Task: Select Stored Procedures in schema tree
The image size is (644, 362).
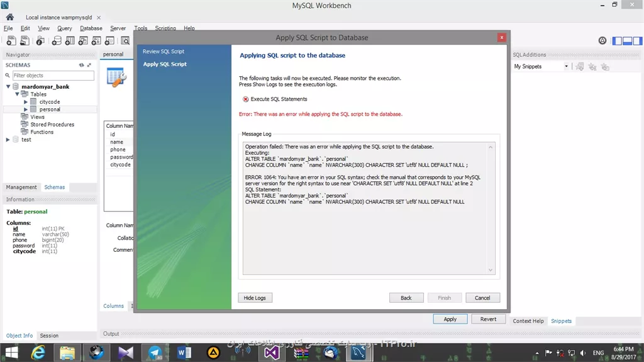Action: (52, 124)
